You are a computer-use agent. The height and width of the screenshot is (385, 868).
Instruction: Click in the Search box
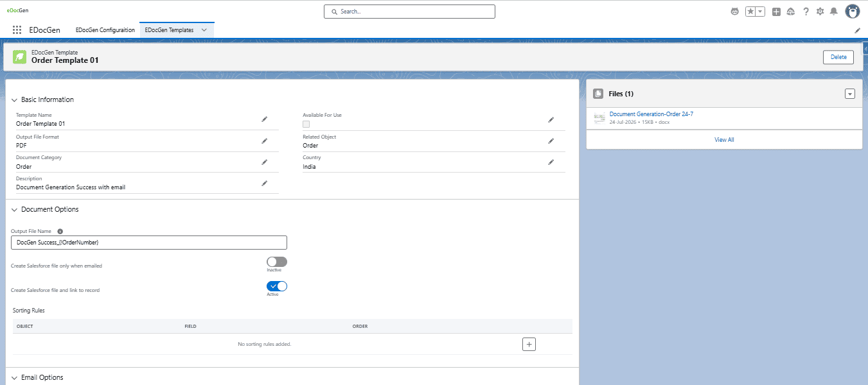[x=409, y=12]
